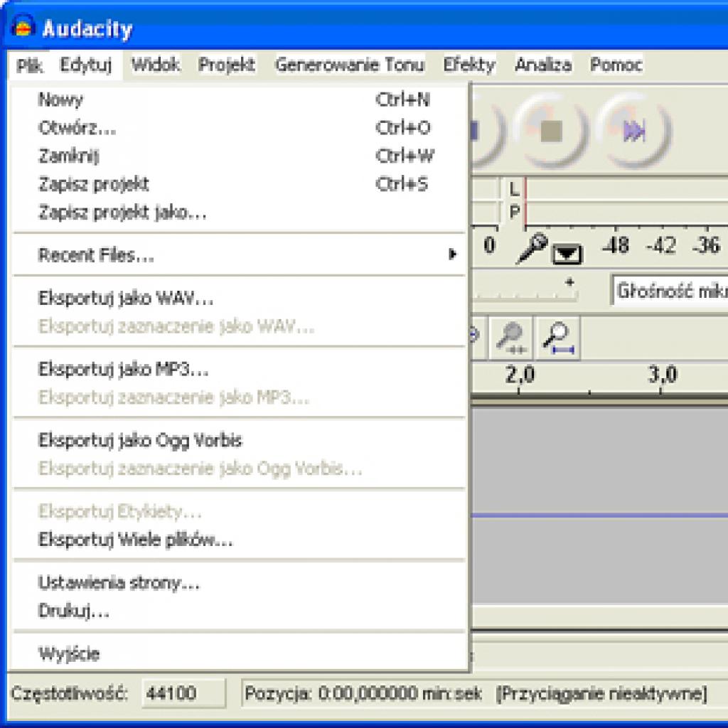
Task: Click the -48 meter scale label
Action: click(x=616, y=245)
